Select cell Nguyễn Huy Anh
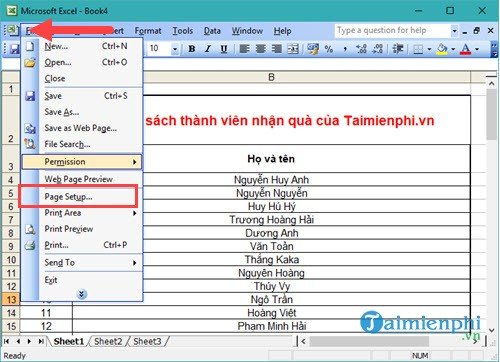 click(271, 180)
